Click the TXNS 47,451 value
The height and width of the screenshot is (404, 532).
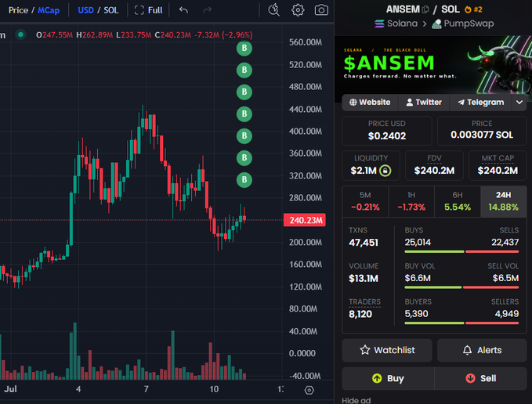(x=364, y=243)
